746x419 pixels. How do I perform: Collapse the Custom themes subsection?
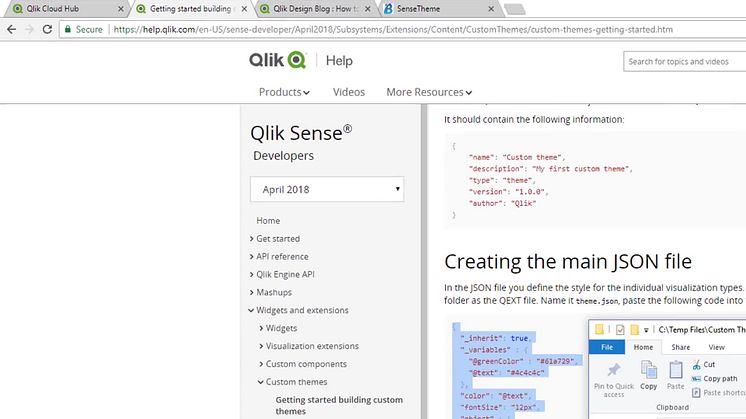tap(261, 382)
